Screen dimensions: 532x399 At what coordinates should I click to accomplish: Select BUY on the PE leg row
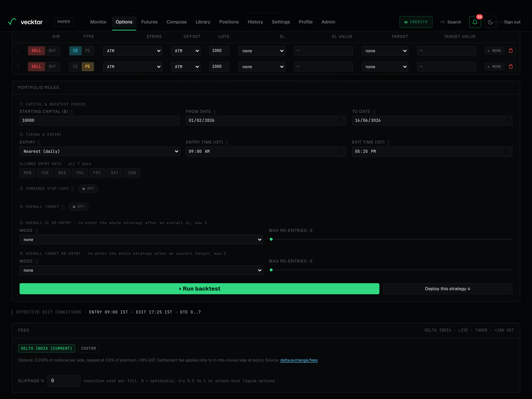(x=52, y=67)
